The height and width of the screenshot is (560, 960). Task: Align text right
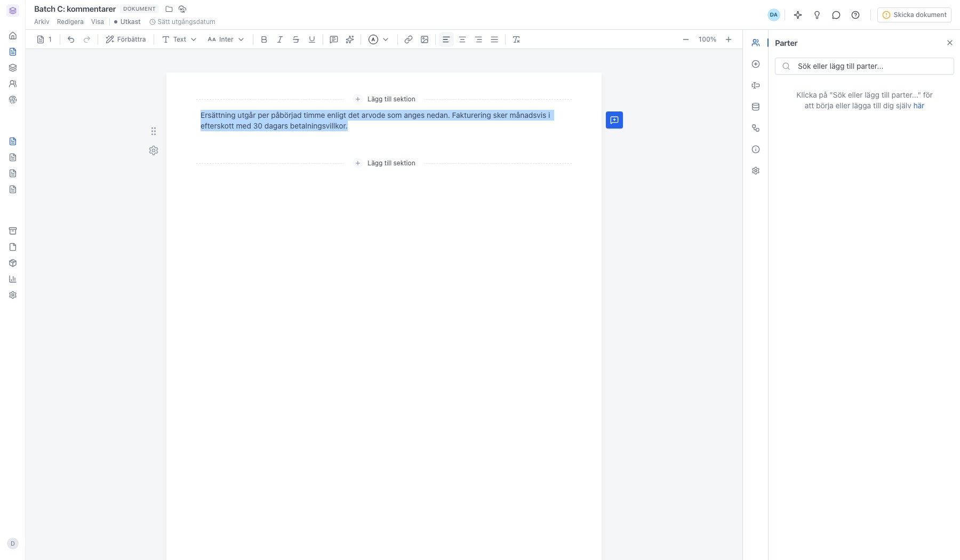pos(478,39)
